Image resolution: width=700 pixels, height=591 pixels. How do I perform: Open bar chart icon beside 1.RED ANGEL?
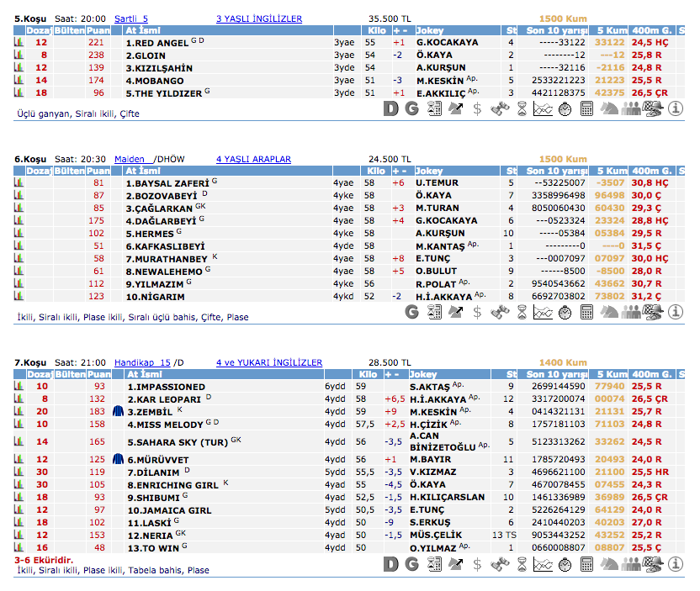coord(19,42)
